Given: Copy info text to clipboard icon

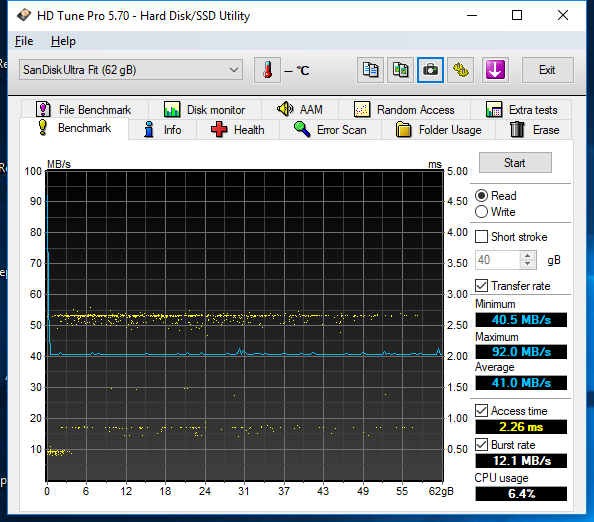Looking at the screenshot, I should 370,70.
